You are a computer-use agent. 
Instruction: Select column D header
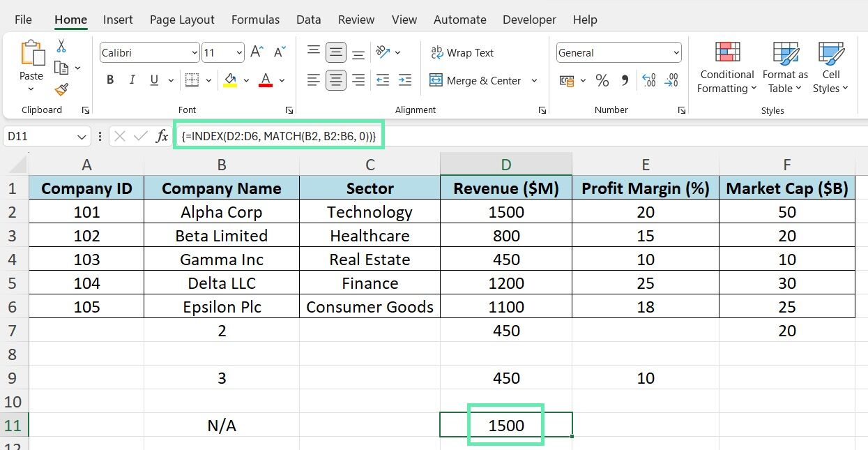click(x=506, y=165)
